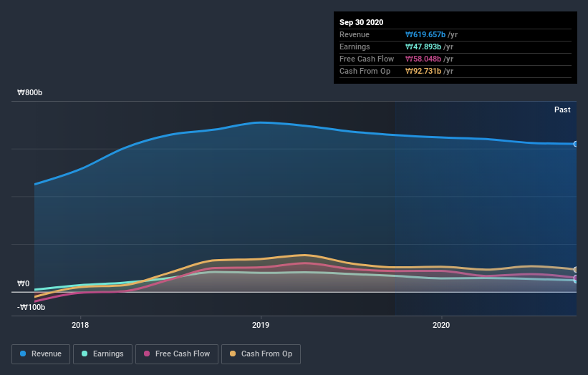Click the ₩47.893b earnings value in the tooltip
Viewport: 588px width, 375px height.
[x=423, y=47]
